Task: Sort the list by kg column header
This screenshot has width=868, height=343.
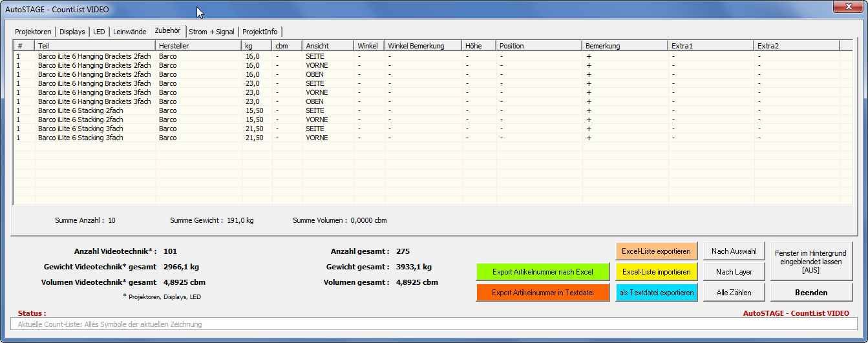Action: click(x=257, y=46)
